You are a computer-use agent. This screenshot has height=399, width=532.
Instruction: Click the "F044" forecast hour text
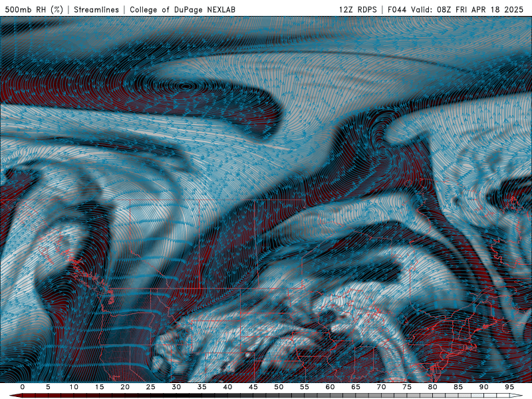(x=397, y=9)
